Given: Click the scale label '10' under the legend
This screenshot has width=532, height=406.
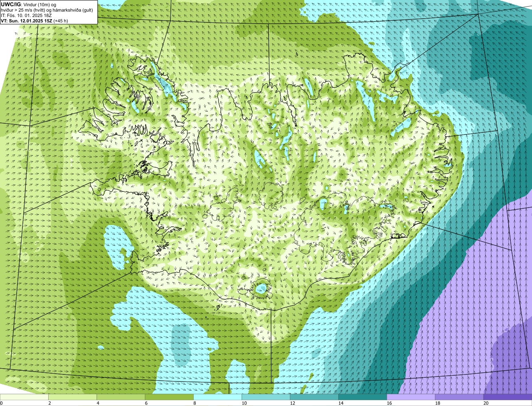Looking at the screenshot, I should pyautogui.click(x=244, y=403).
